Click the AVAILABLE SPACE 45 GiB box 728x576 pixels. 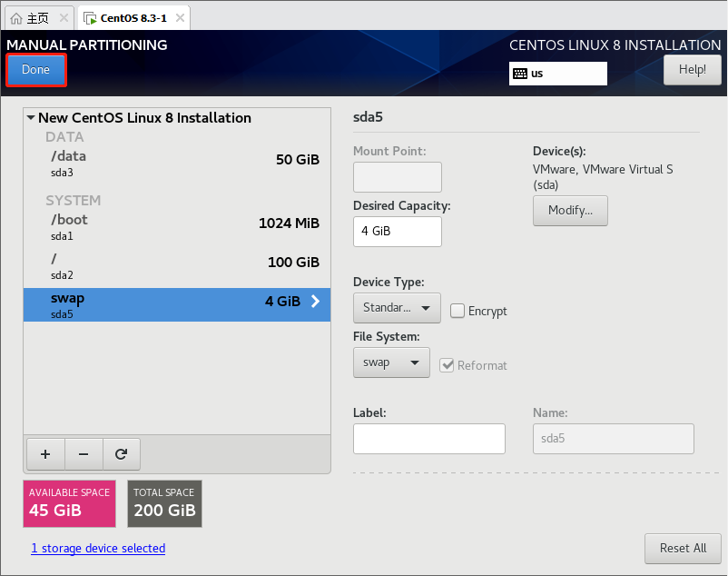(x=69, y=503)
